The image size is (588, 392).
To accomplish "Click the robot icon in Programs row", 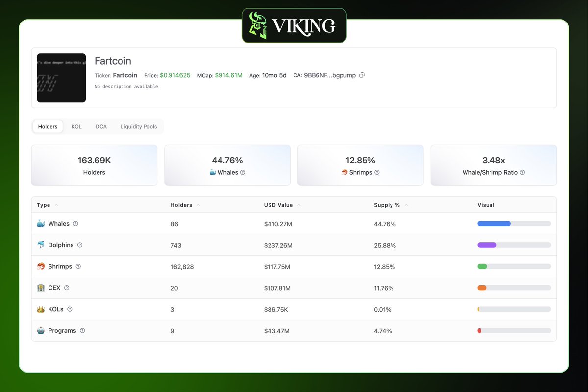I will pos(41,331).
